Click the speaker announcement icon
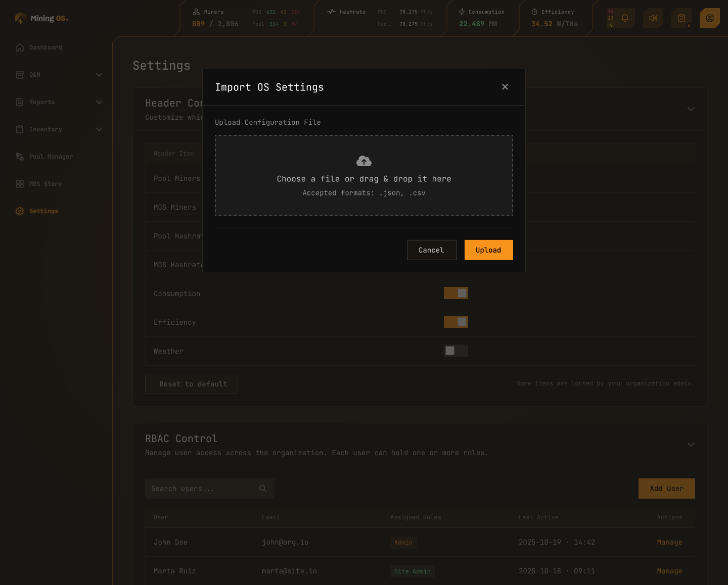The height and width of the screenshot is (585, 728). pyautogui.click(x=653, y=18)
